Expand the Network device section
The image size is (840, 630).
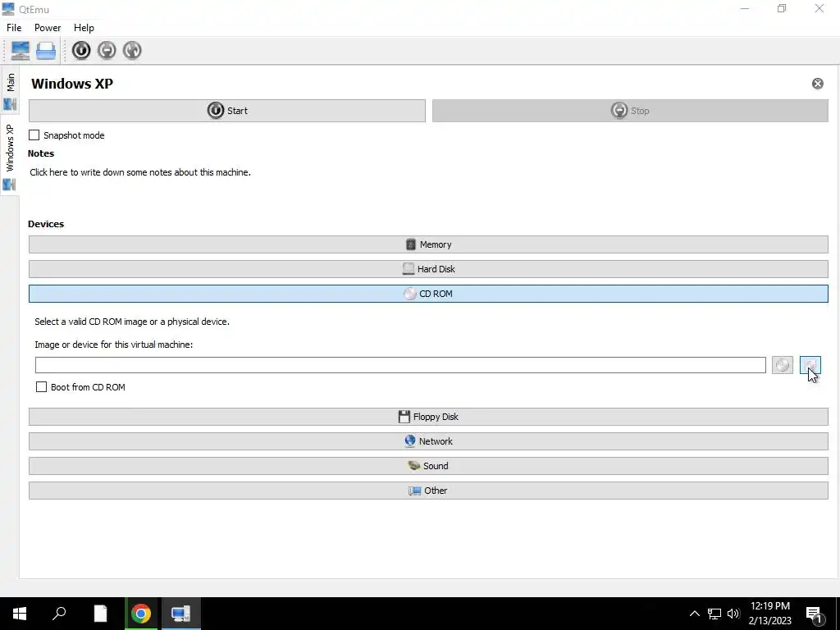[x=428, y=441]
